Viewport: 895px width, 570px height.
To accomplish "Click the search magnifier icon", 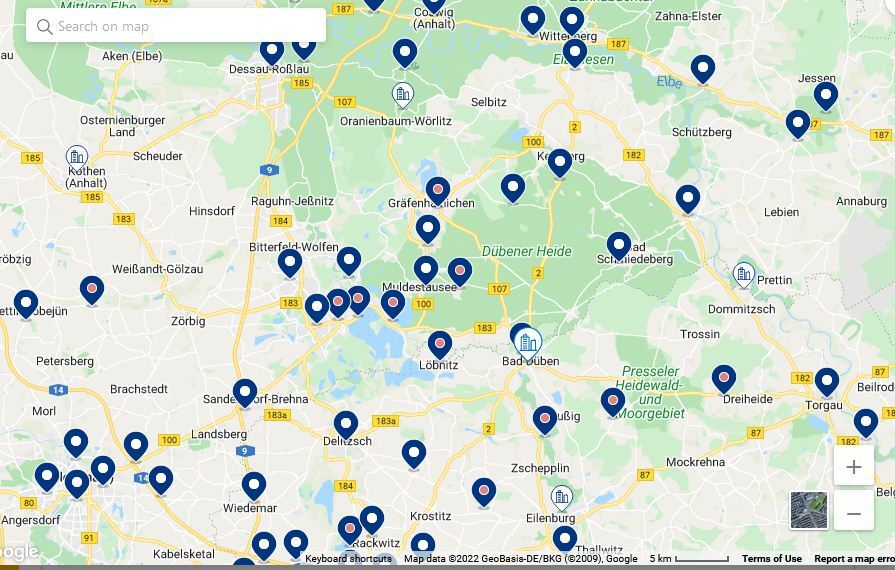I will [45, 26].
